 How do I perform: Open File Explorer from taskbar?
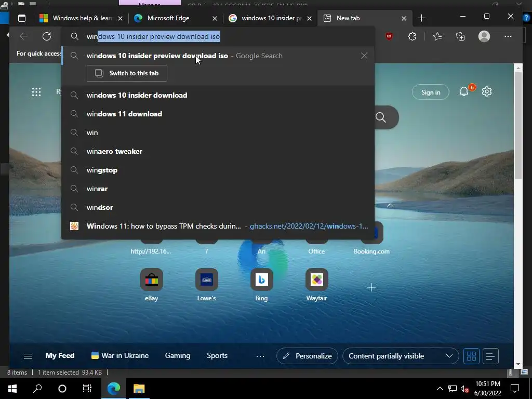click(x=139, y=389)
